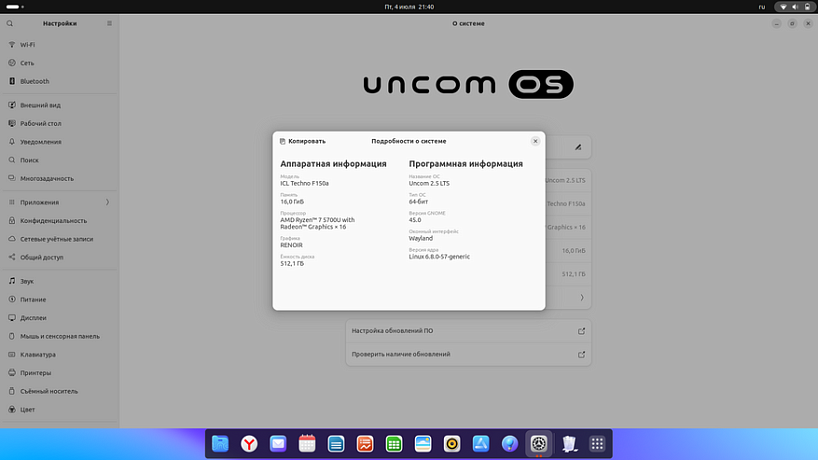This screenshot has height=460, width=818.
Task: Open the ru keyboard layout indicator
Action: tap(761, 6)
